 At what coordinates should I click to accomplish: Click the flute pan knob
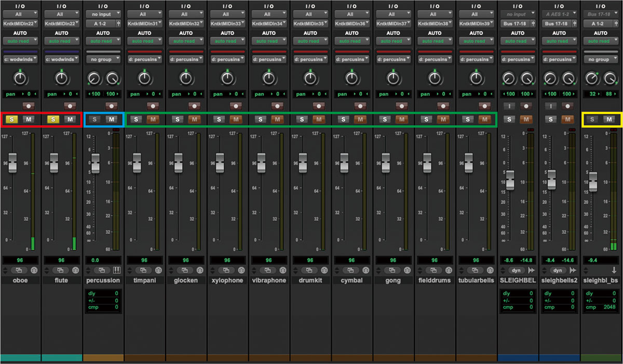point(61,78)
